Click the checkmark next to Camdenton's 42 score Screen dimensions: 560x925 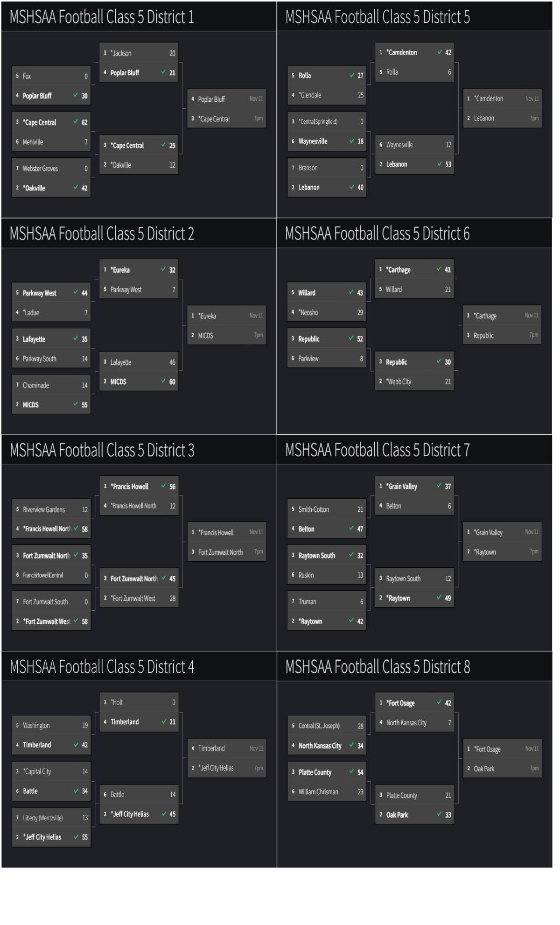point(440,52)
